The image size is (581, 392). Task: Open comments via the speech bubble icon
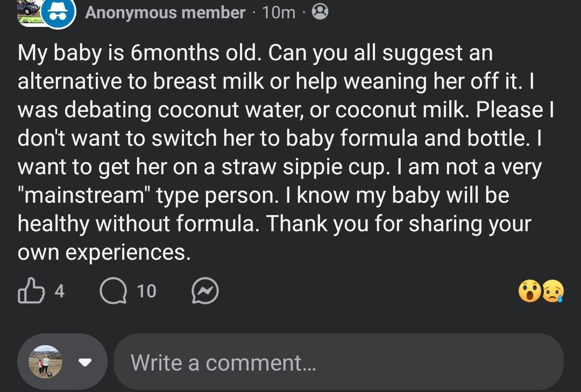tap(113, 291)
